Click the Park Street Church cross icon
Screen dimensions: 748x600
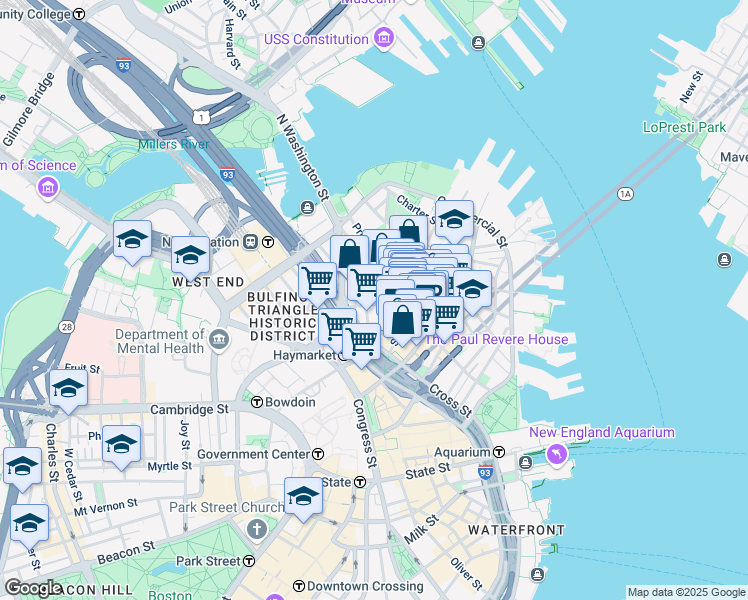point(257,529)
